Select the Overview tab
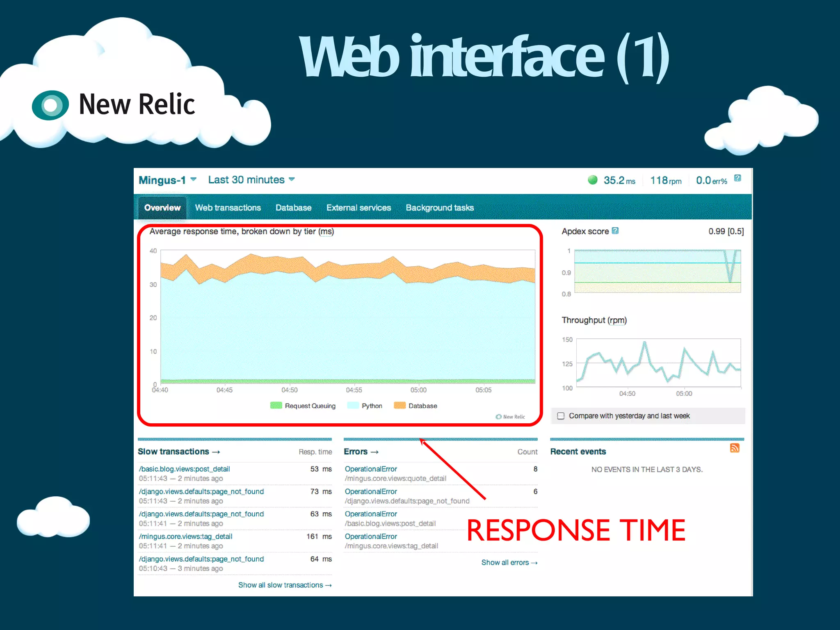This screenshot has height=630, width=840. click(162, 208)
